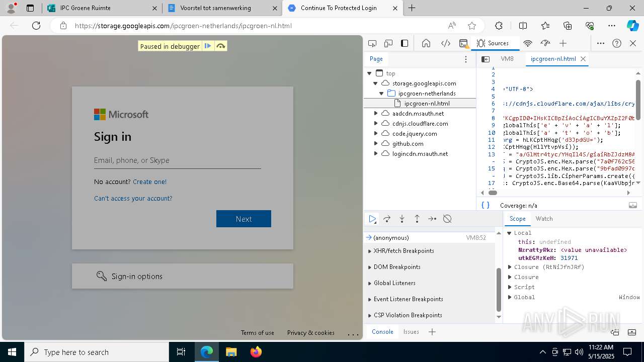Collapse the Local scope section

coord(510,233)
